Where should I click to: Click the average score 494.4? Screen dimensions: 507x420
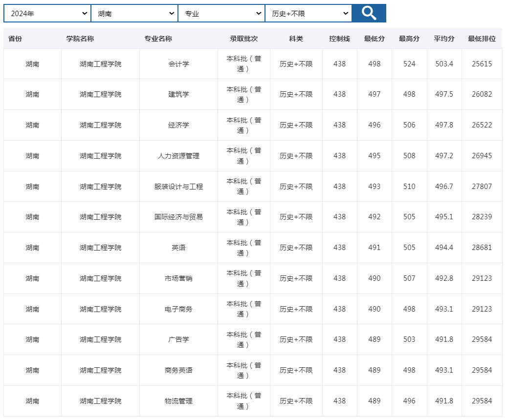pyautogui.click(x=444, y=248)
